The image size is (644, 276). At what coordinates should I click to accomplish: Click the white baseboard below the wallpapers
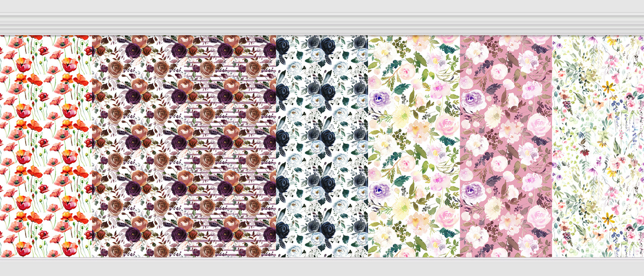(322, 266)
